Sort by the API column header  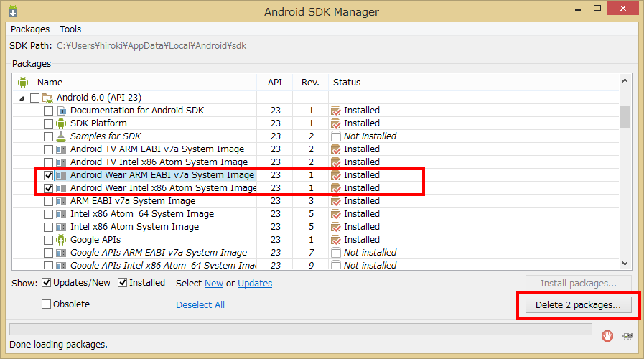click(x=275, y=83)
